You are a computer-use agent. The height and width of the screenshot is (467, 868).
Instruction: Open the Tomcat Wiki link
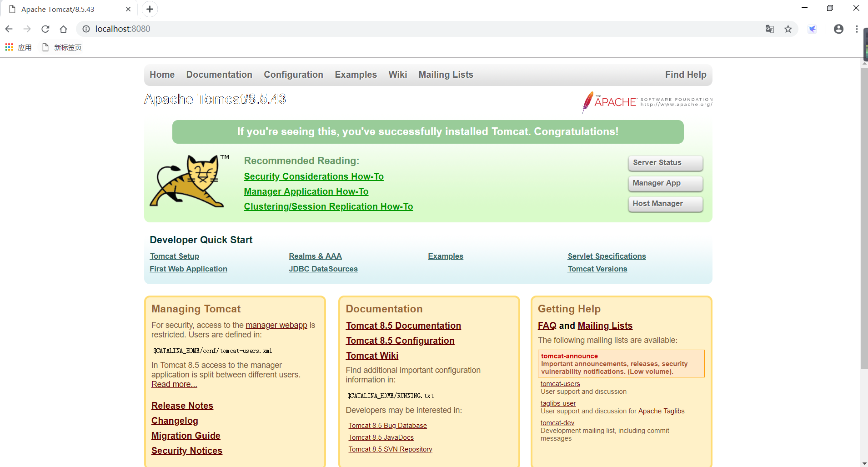(x=372, y=356)
